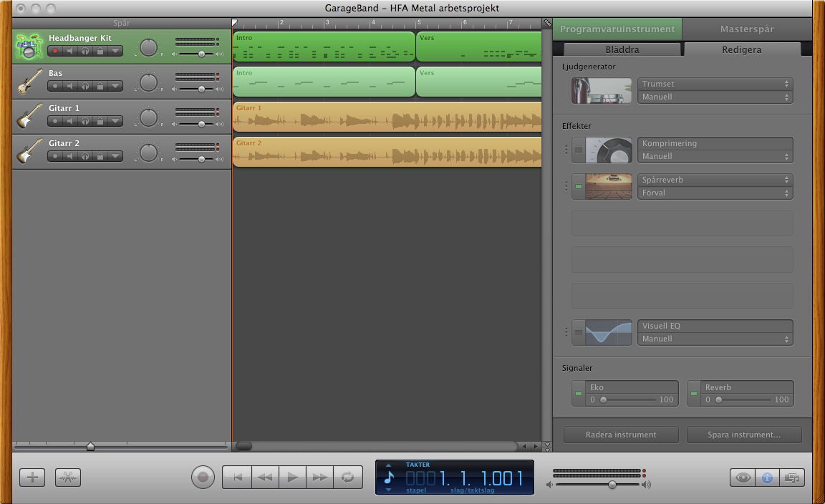Expand automation arrow on Bas track

point(115,86)
